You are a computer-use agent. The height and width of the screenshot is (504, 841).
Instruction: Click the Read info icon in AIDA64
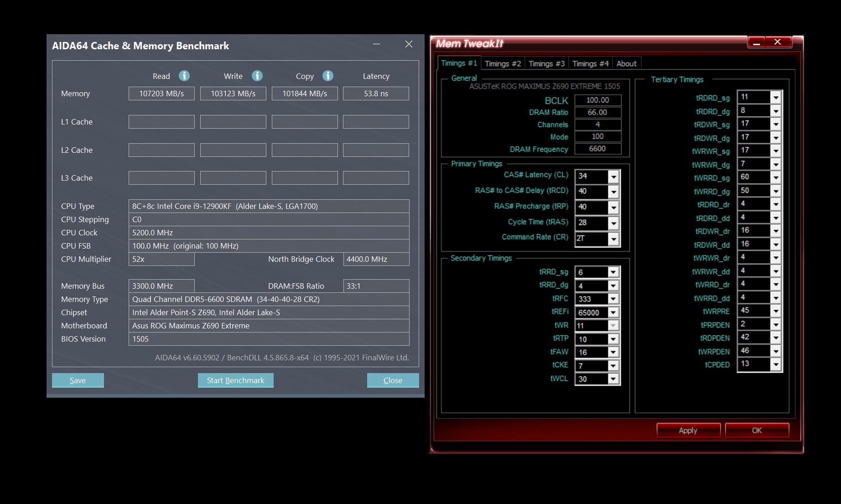184,76
